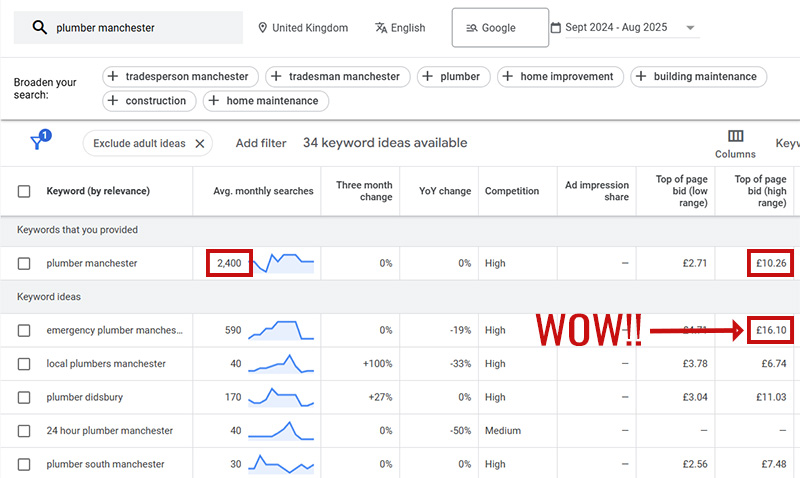The height and width of the screenshot is (478, 800).
Task: Click keyword 'local plumbers manchester'
Action: click(106, 364)
